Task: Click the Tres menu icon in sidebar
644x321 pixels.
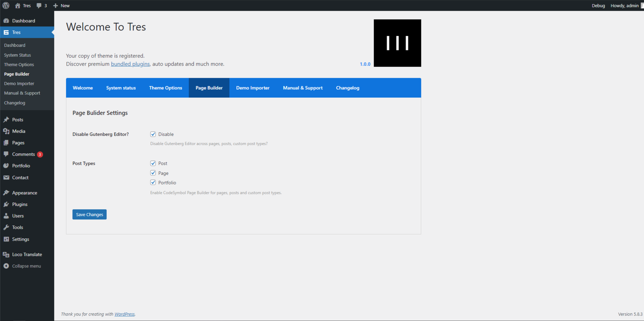Action: 6,33
